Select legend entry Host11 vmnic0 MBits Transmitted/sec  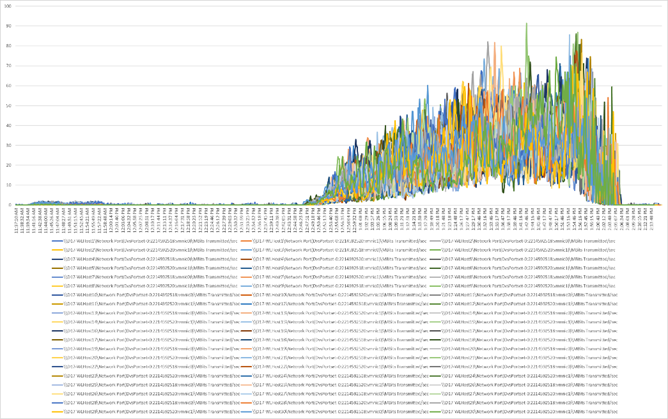pyautogui.click(x=523, y=295)
